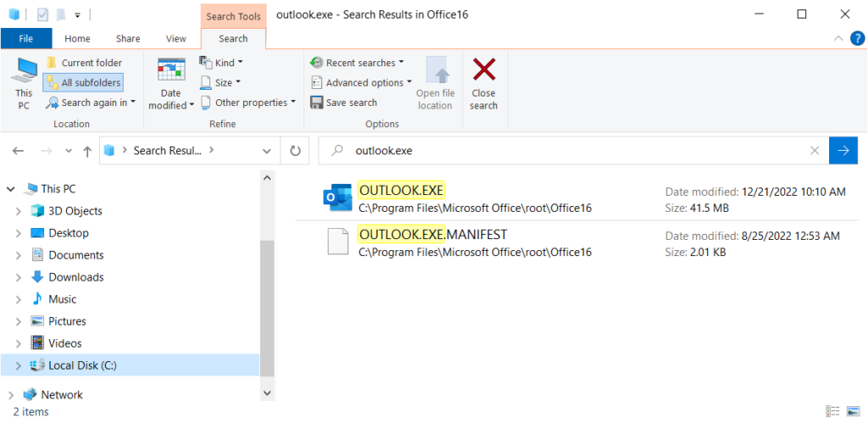Expand the Network tree node

pyautogui.click(x=10, y=395)
